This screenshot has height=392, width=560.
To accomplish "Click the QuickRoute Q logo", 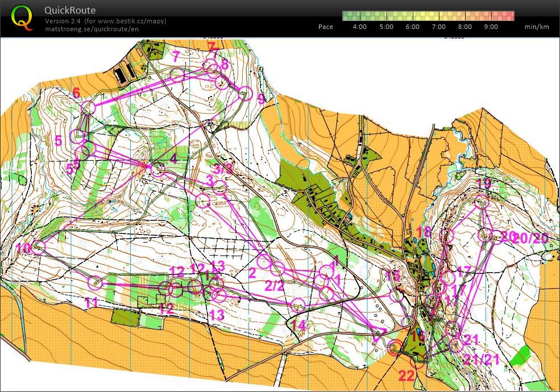I will point(22,18).
